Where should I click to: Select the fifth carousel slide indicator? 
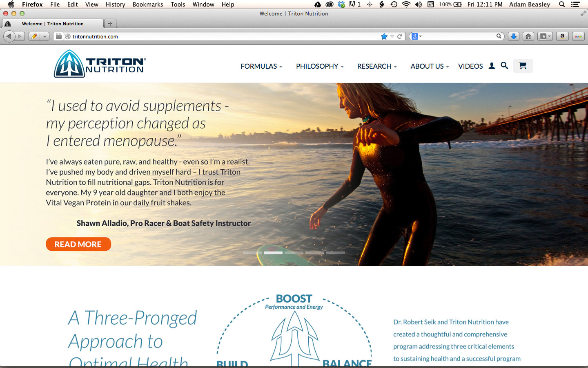coord(336,253)
